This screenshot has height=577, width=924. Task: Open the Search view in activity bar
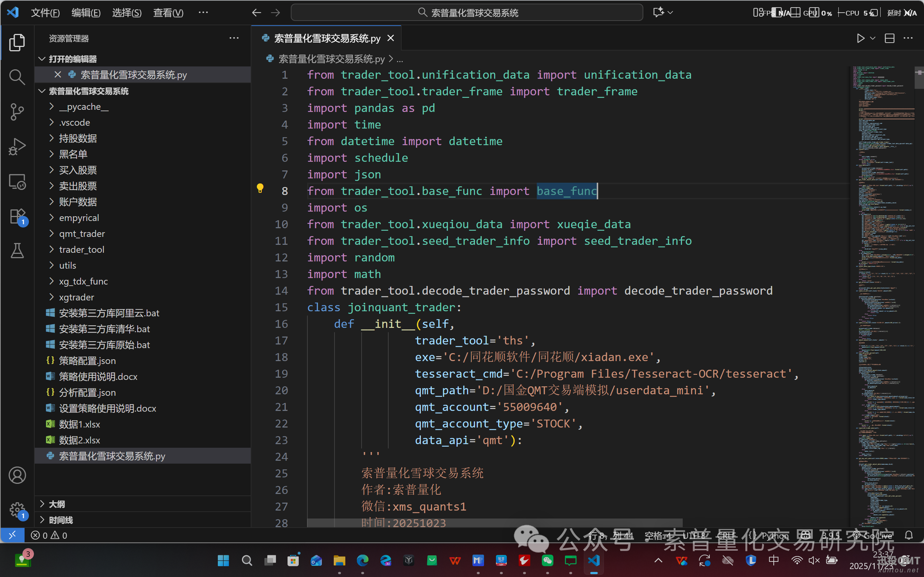(x=17, y=77)
